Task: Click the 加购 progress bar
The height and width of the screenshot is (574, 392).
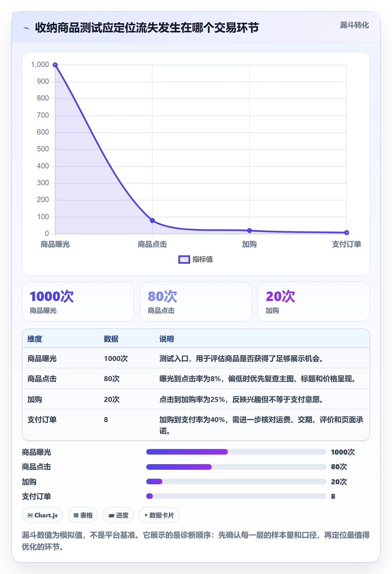Action: coord(236,482)
